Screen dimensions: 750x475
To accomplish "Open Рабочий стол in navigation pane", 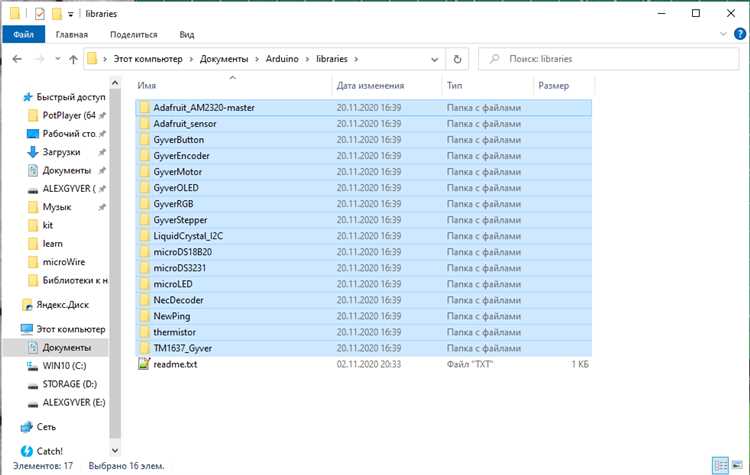I will coord(67,133).
